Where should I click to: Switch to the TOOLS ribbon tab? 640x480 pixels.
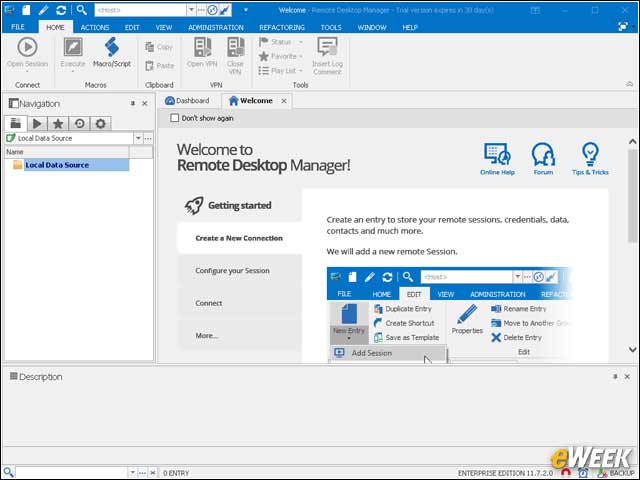pos(331,27)
